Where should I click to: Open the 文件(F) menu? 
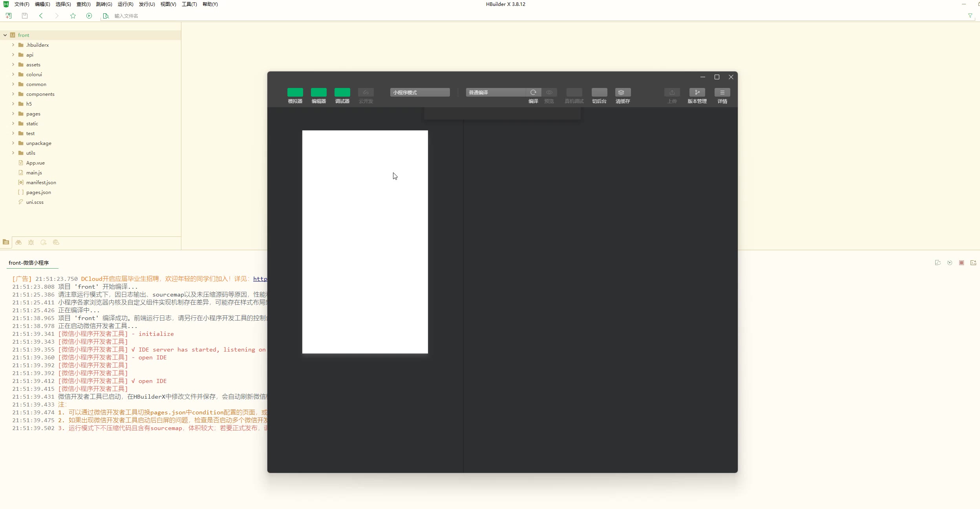(22, 4)
